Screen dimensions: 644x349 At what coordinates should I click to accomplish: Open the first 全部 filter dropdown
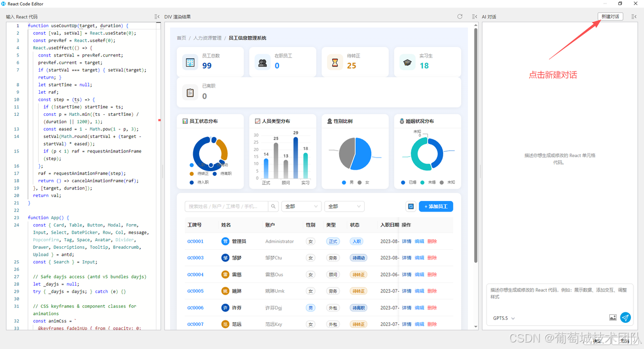(x=301, y=206)
